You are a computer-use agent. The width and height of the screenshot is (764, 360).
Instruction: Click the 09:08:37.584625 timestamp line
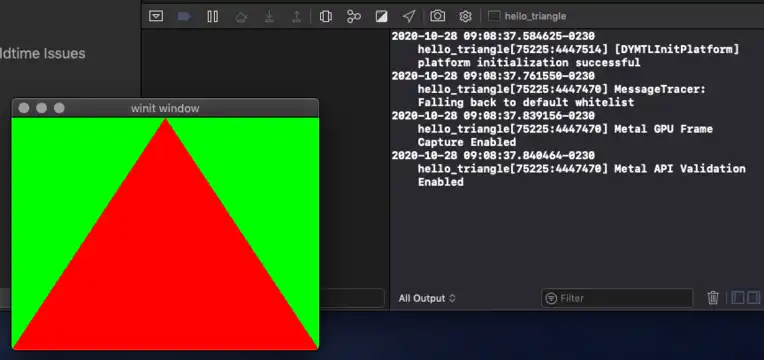[493, 36]
